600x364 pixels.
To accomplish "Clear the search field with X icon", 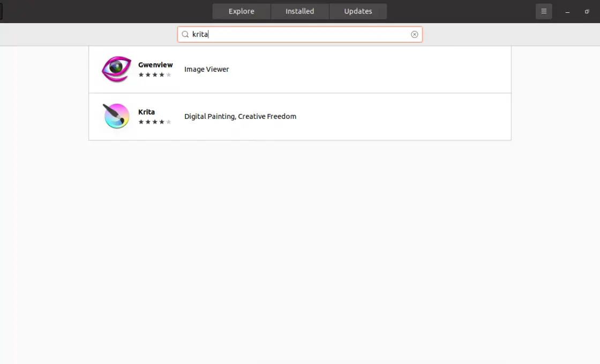I will [415, 34].
